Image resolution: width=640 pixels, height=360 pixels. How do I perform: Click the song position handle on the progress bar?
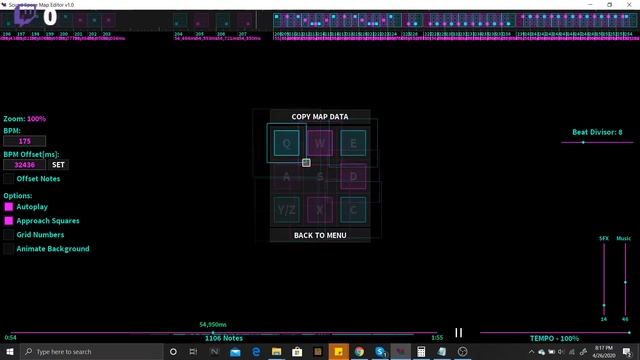click(x=213, y=333)
